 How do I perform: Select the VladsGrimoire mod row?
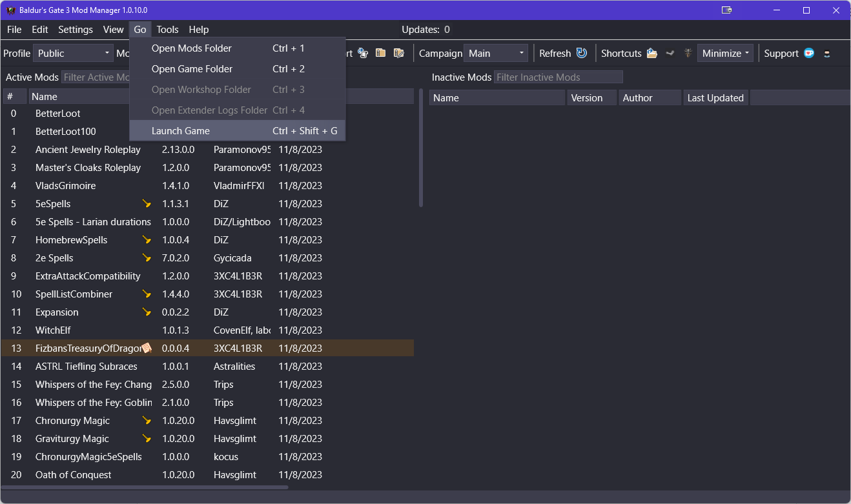pyautogui.click(x=207, y=186)
